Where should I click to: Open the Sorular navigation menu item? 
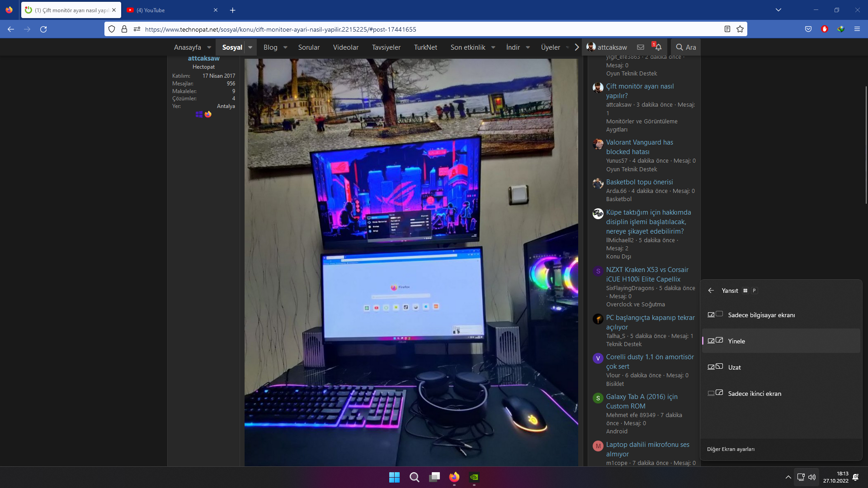[x=309, y=47]
